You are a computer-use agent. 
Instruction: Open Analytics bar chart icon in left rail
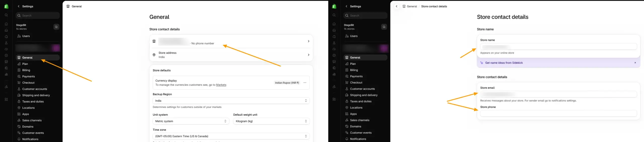(x=6, y=74)
